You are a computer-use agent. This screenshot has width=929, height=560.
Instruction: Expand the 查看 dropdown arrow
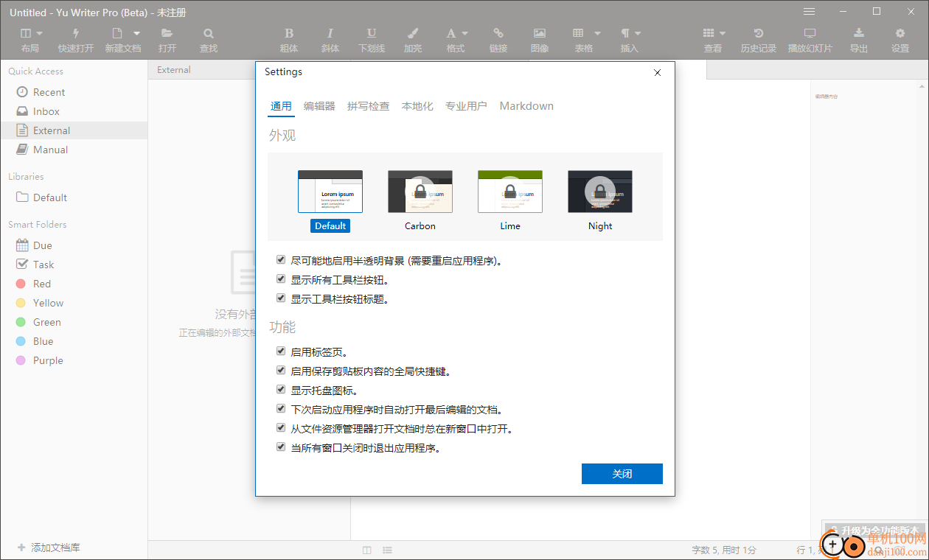click(723, 33)
